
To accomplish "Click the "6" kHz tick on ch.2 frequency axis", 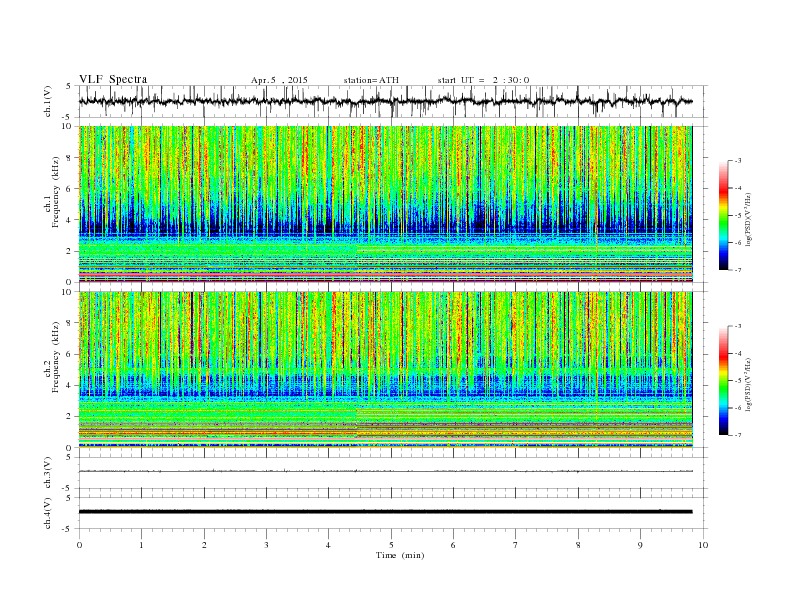I will [x=70, y=354].
